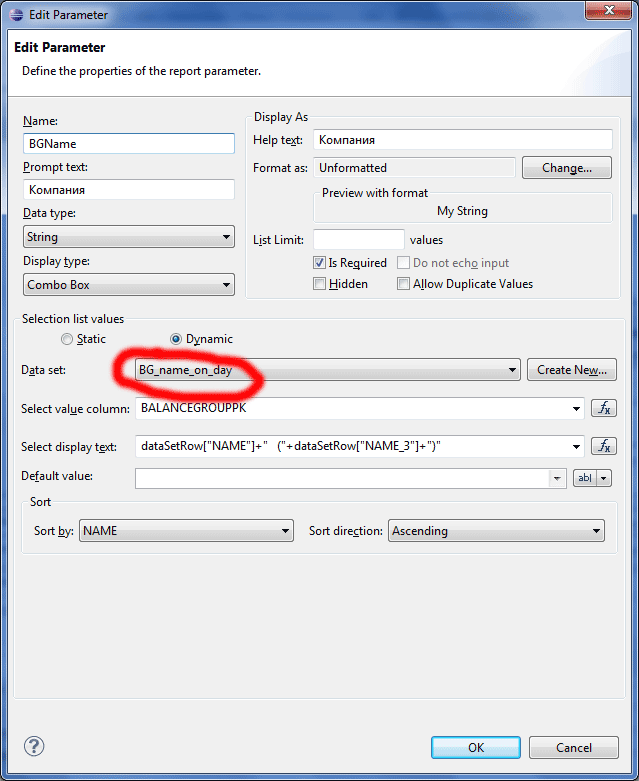This screenshot has width=639, height=781.
Task: Click the Help text input field
Action: pyautogui.click(x=463, y=139)
